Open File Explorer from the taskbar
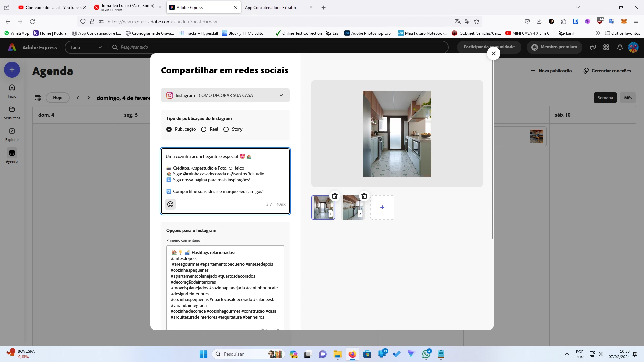 pos(337,354)
